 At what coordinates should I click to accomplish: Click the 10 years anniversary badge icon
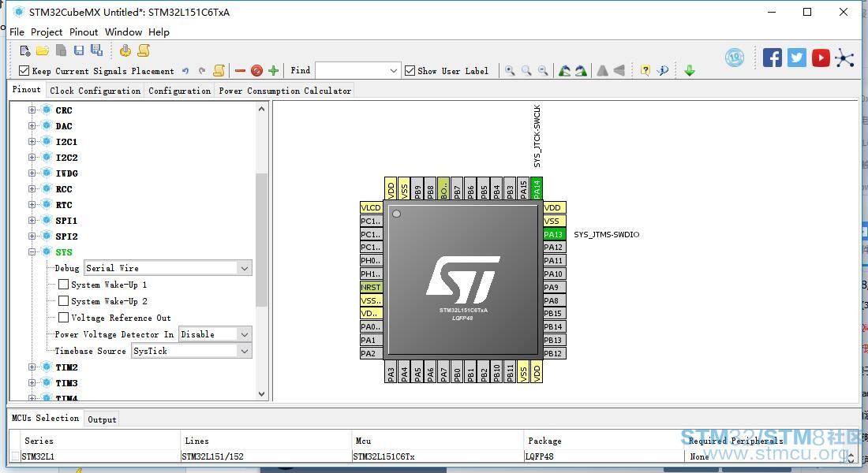click(735, 58)
